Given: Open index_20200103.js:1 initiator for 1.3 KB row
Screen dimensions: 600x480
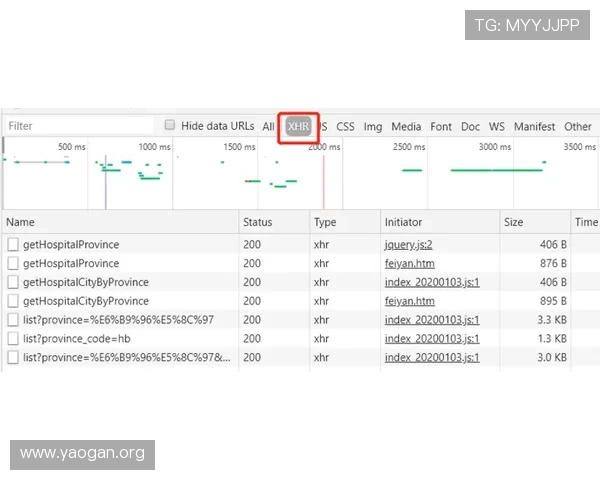Looking at the screenshot, I should (x=432, y=338).
